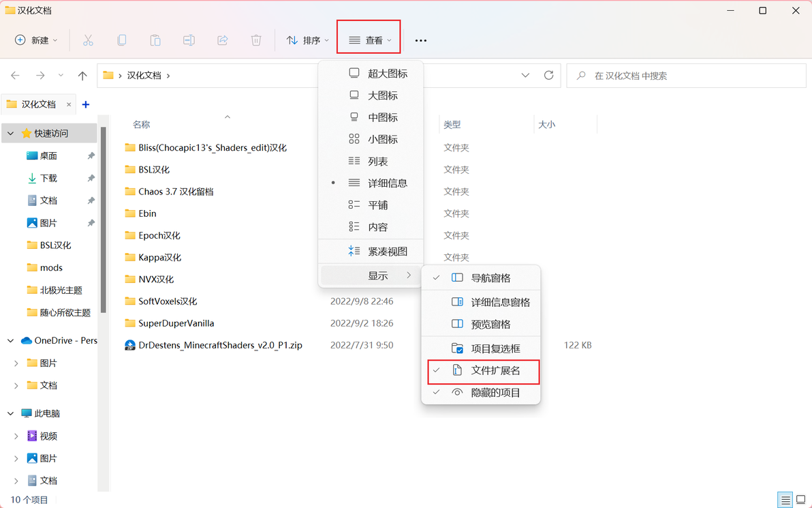Click the Rename icon in toolbar

tap(189, 40)
